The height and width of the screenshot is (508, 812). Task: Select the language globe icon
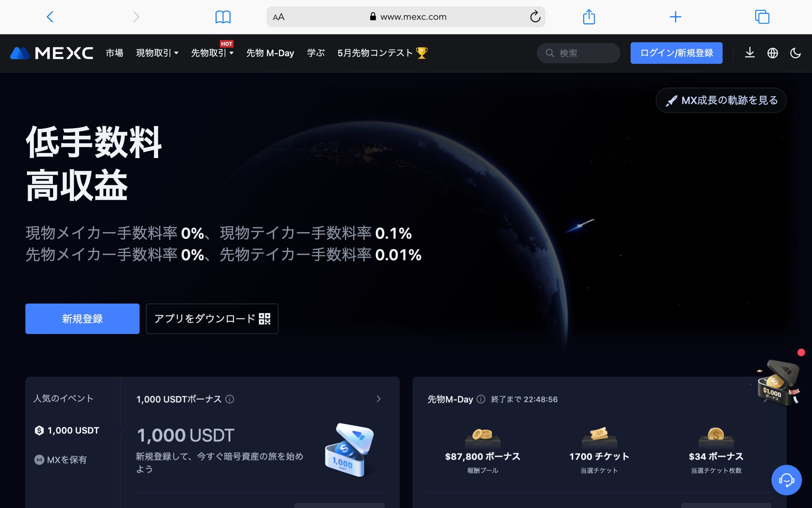tap(772, 53)
